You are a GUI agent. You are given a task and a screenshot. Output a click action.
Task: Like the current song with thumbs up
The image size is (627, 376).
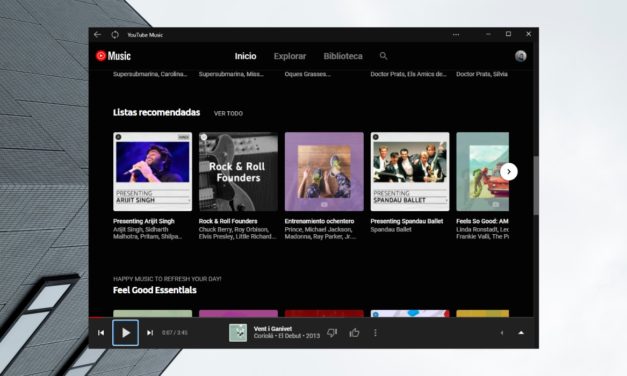pos(354,333)
